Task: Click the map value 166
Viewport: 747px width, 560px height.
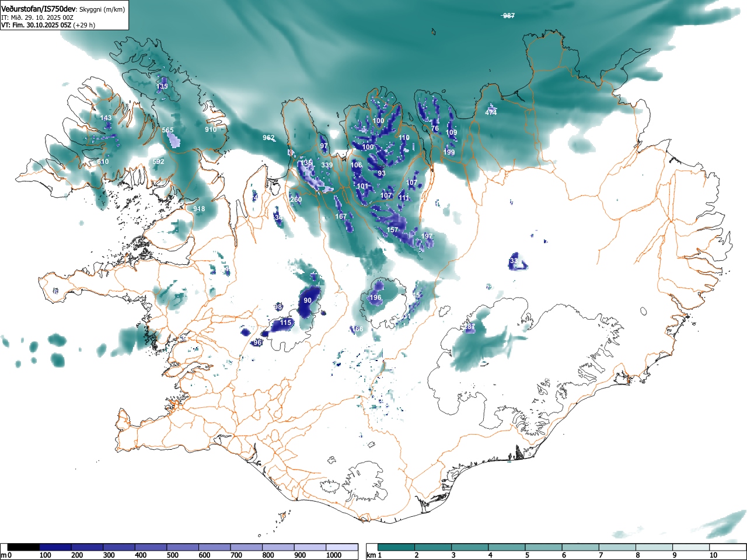Action: click(357, 329)
